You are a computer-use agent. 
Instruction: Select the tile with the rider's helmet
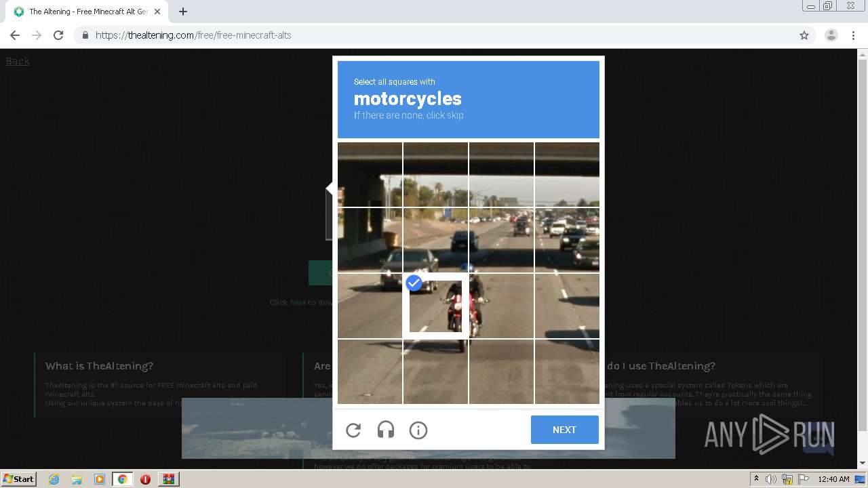(x=435, y=241)
